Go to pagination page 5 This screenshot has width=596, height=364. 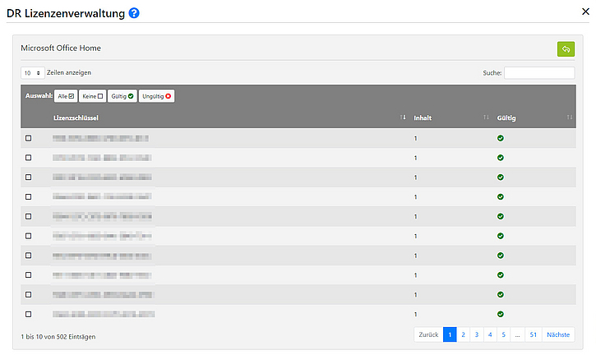(x=504, y=334)
